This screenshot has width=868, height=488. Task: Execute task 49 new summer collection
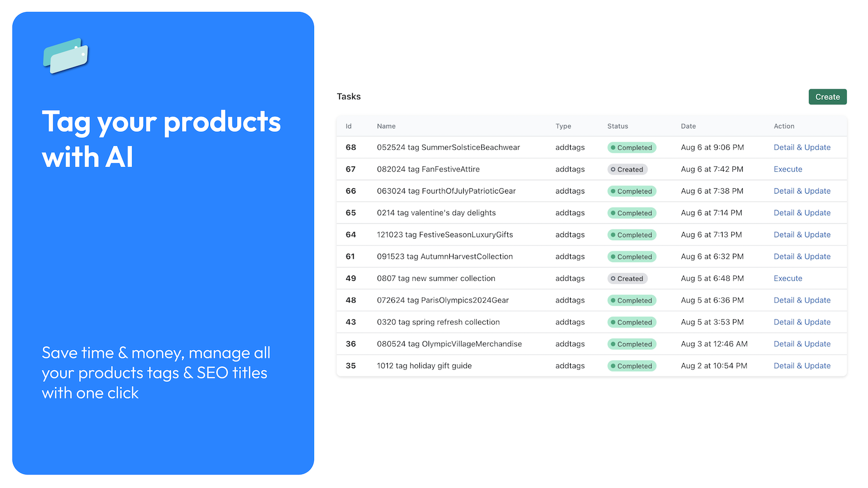coord(788,278)
